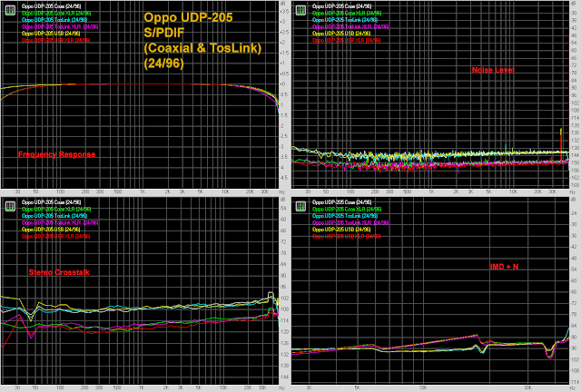Select green Coax XLR legend in Frequency Response

click(56, 13)
